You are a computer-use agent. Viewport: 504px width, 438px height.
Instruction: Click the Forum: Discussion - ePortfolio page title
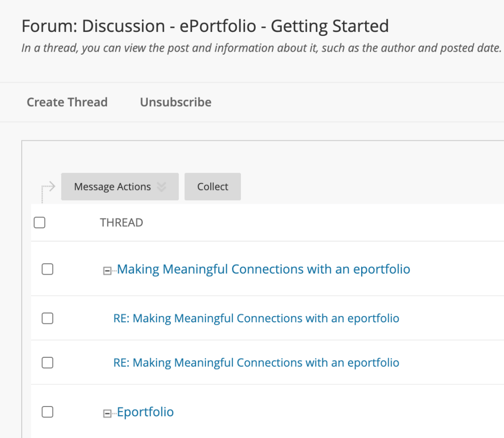(205, 26)
